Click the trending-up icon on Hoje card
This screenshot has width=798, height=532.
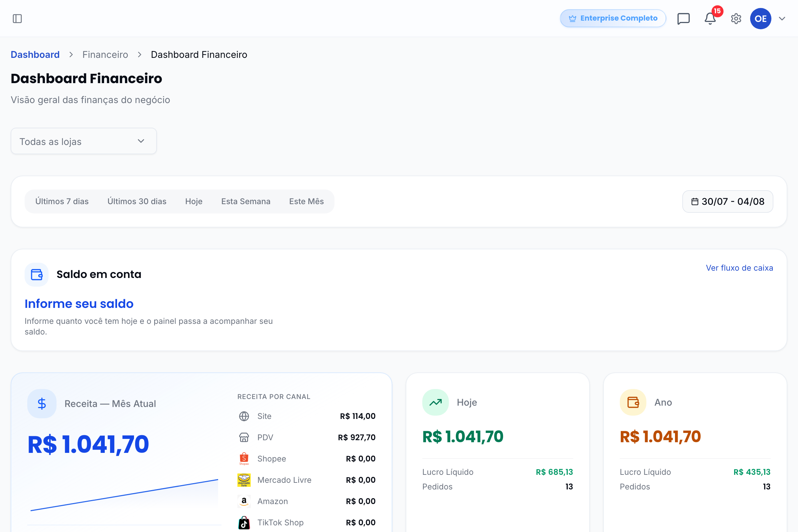click(436, 402)
